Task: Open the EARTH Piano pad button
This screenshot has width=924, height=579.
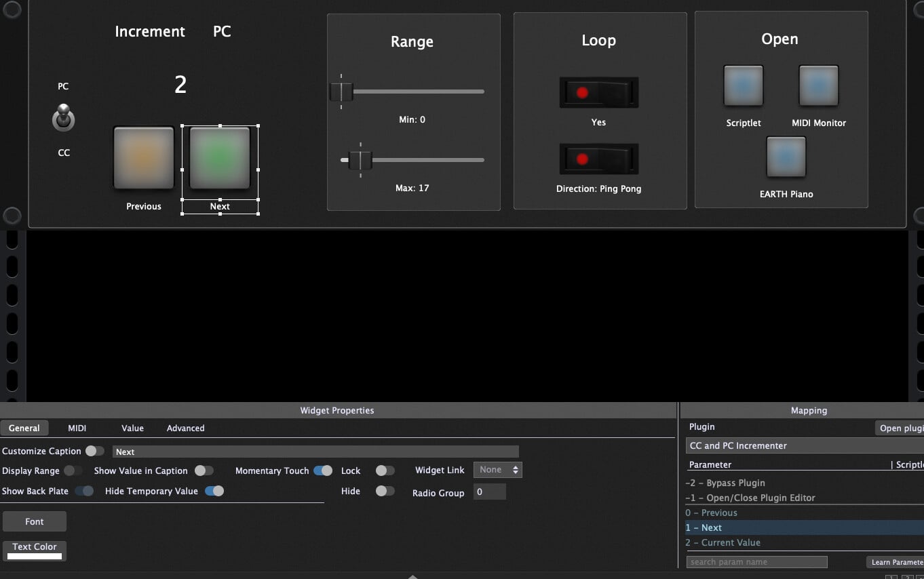Action: point(786,157)
